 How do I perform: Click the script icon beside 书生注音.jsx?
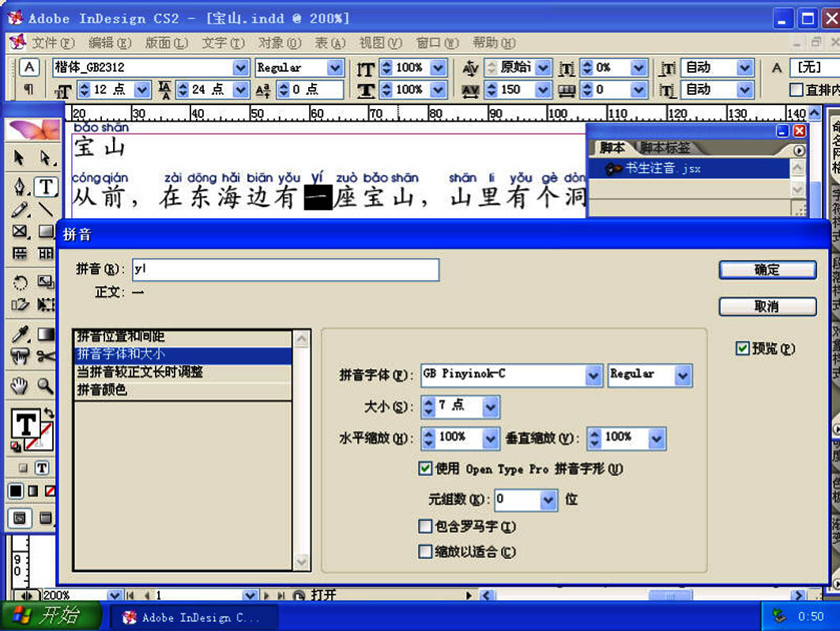coord(613,169)
